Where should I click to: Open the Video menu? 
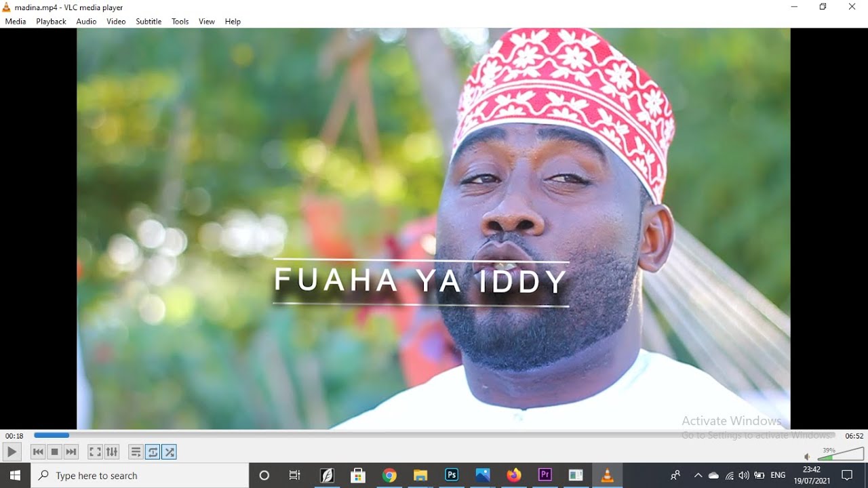click(116, 22)
